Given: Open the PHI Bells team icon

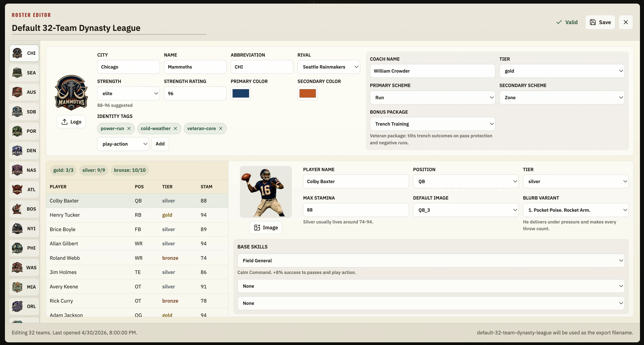Looking at the screenshot, I should pos(17,248).
